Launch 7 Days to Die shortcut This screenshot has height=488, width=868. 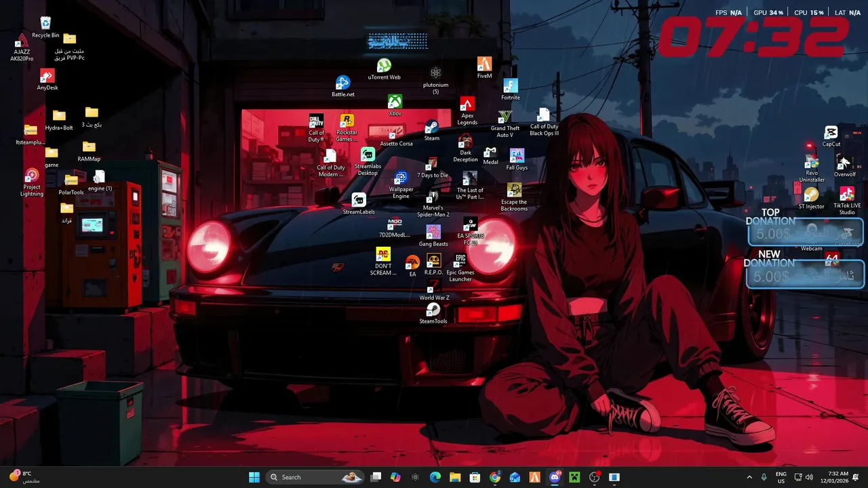pos(432,168)
